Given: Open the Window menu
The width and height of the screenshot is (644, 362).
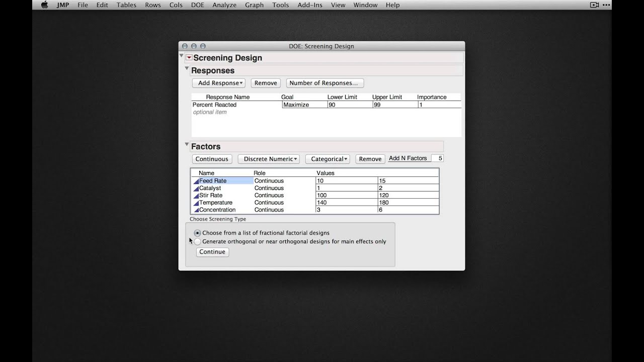Looking at the screenshot, I should 365,5.
